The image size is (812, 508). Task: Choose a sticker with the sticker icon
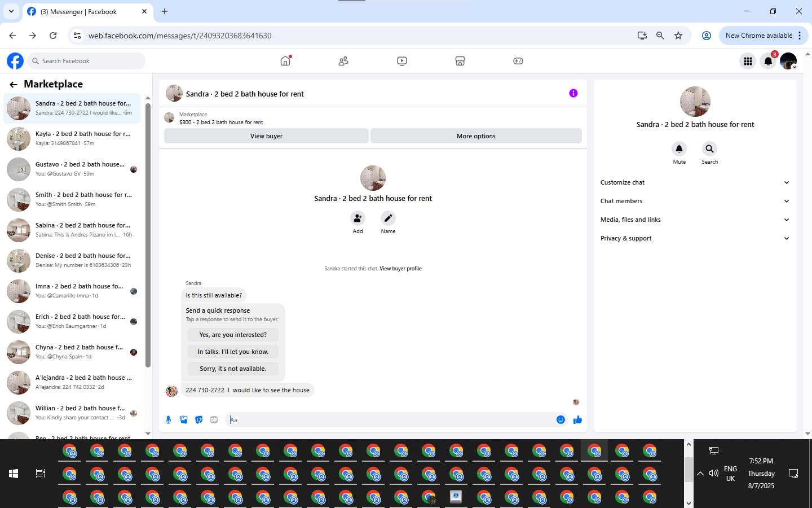[x=198, y=419]
